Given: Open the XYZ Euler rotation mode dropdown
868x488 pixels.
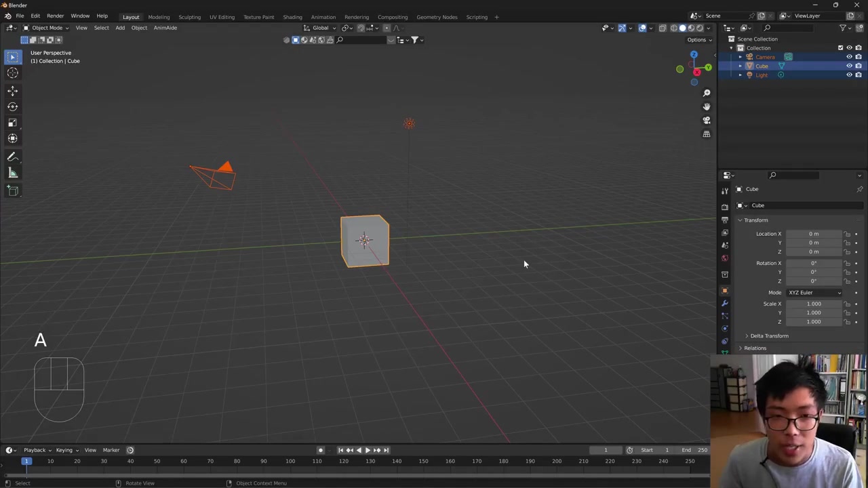Looking at the screenshot, I should click(x=814, y=293).
